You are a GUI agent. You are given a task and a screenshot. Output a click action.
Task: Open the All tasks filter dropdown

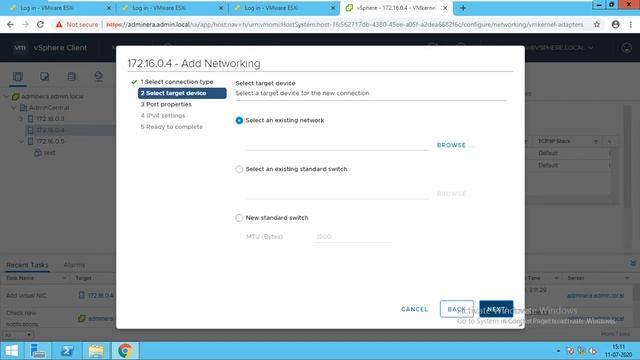pos(18,335)
